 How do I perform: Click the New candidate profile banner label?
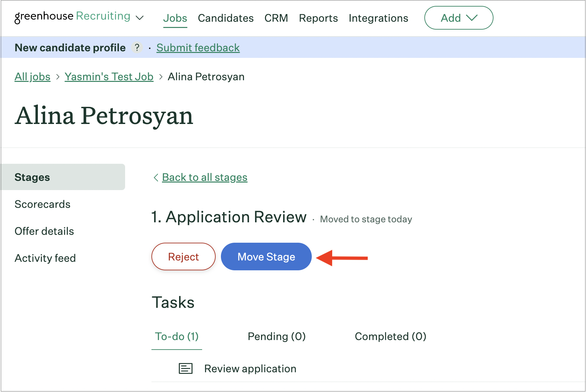tap(70, 48)
